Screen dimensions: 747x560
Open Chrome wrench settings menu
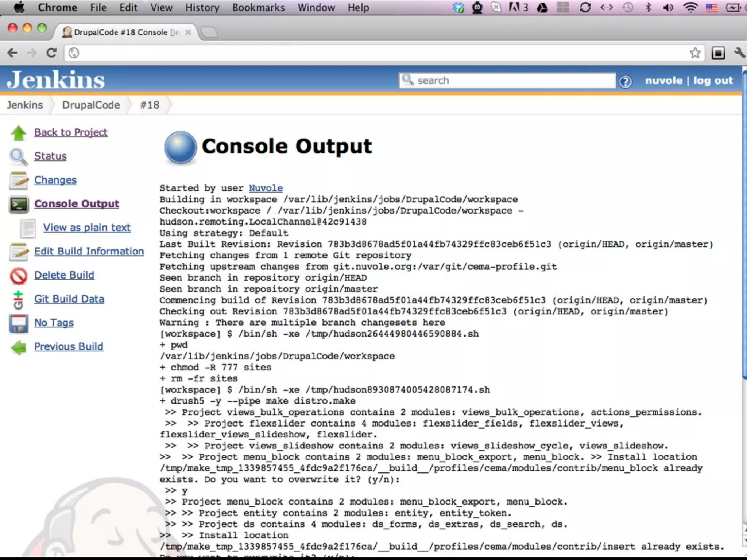point(739,53)
